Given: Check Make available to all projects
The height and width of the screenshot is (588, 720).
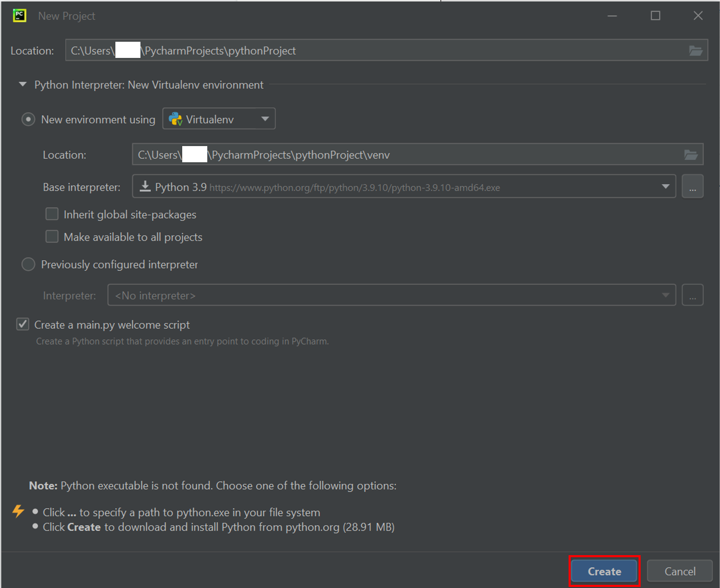Looking at the screenshot, I should [52, 237].
